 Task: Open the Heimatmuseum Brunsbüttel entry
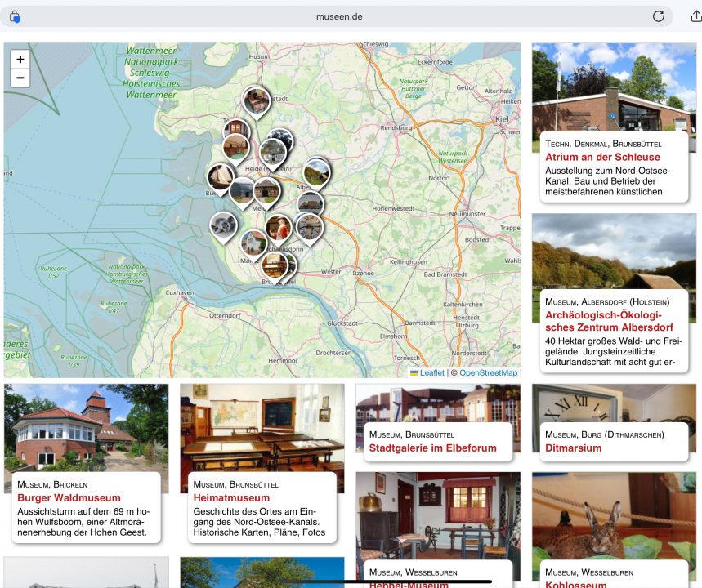coord(231,497)
